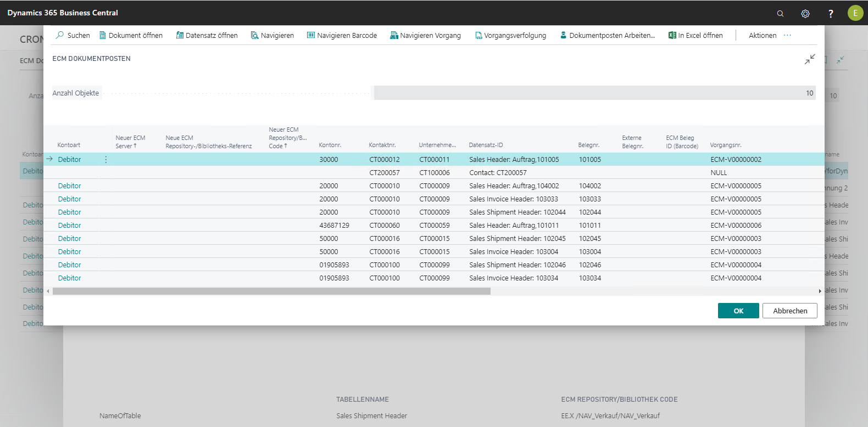The image size is (868, 427).
Task: Open the Debitor link in the 43687129 row
Action: tap(69, 226)
